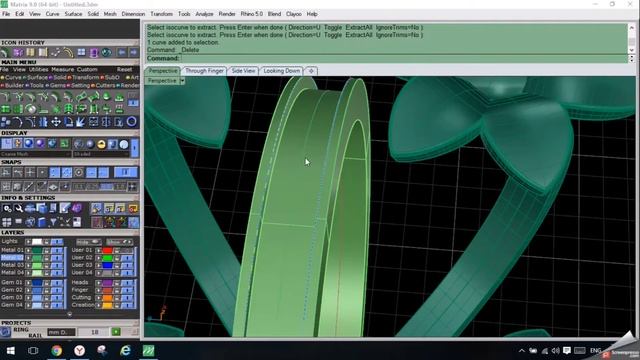
Task: Select the Circle tool in blue toolbar row
Action: 131,122
